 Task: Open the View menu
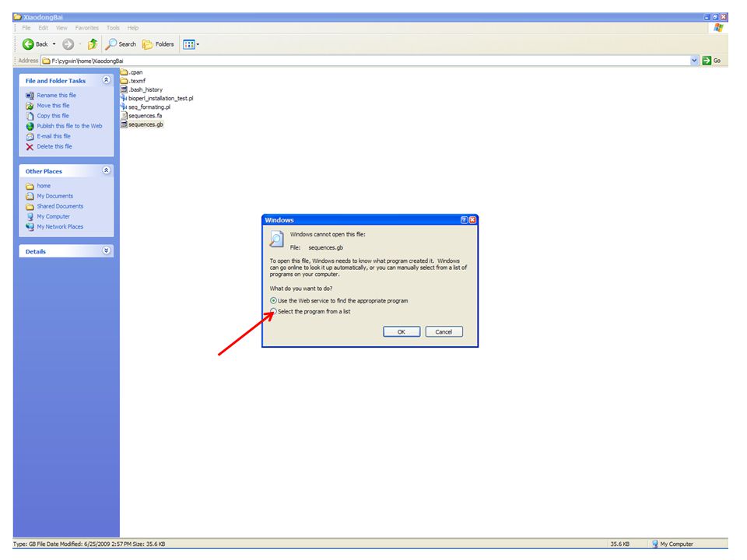pos(62,28)
